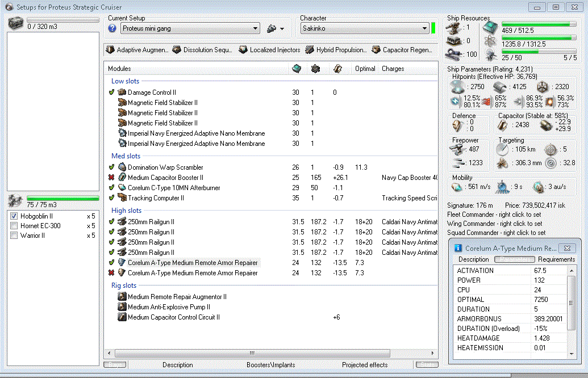Image resolution: width=588 pixels, height=378 pixels.
Task: Click the green character skill indicator bar
Action: [433, 28]
